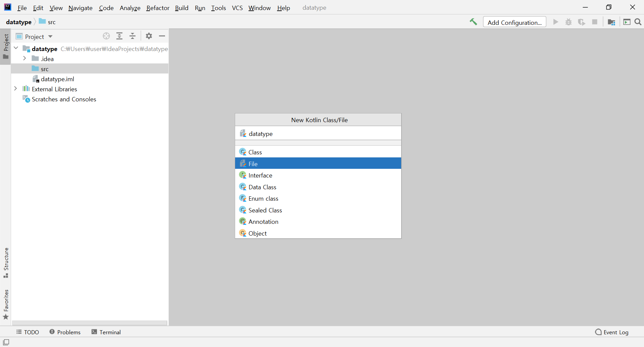Image resolution: width=644 pixels, height=347 pixels.
Task: Toggle the Favorites side tab
Action: pyautogui.click(x=6, y=304)
